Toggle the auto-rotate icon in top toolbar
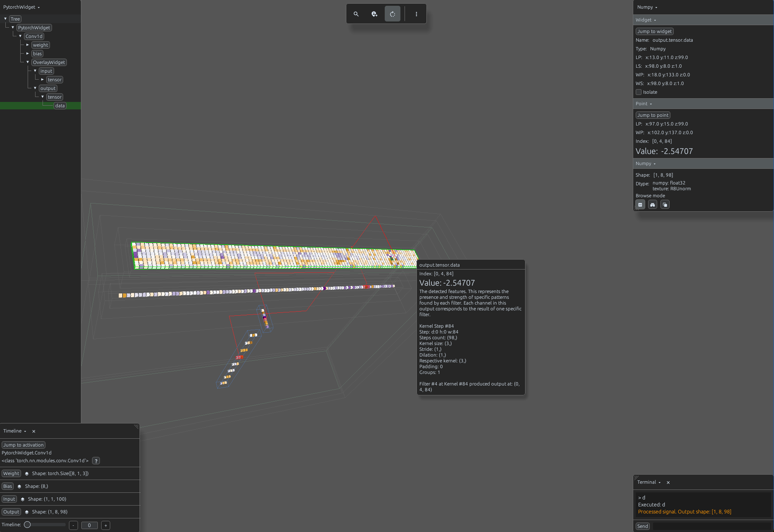 click(x=393, y=14)
